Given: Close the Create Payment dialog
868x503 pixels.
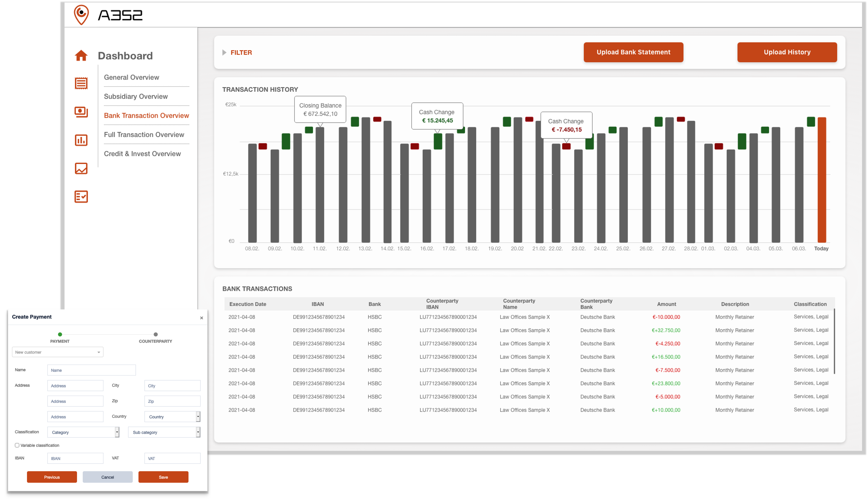Looking at the screenshot, I should coord(202,318).
